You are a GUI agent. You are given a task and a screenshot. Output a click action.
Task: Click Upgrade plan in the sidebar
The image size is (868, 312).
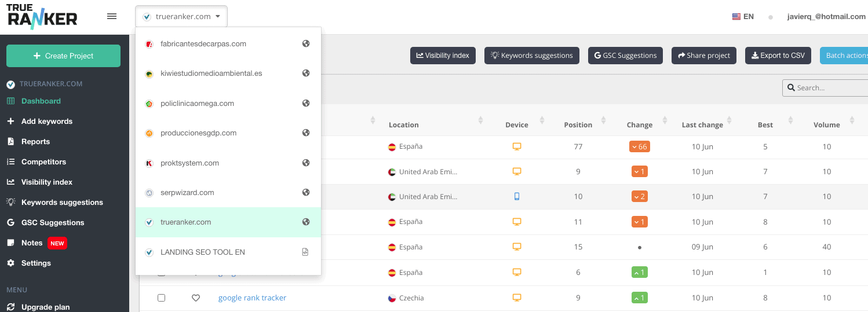[45, 307]
